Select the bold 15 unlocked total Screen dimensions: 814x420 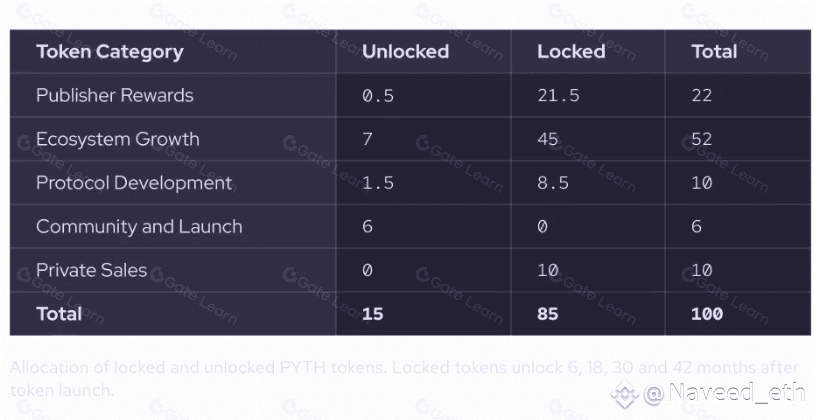coord(373,314)
